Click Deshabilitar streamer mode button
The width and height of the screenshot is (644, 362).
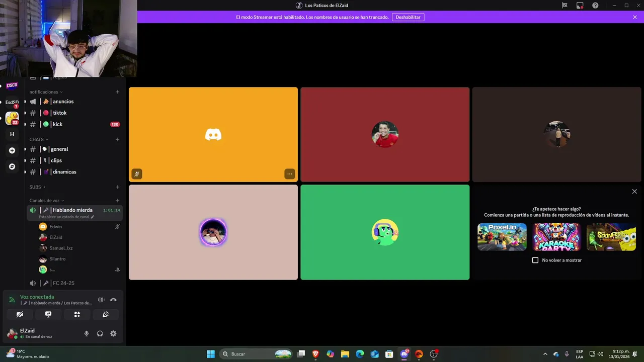[x=408, y=17]
